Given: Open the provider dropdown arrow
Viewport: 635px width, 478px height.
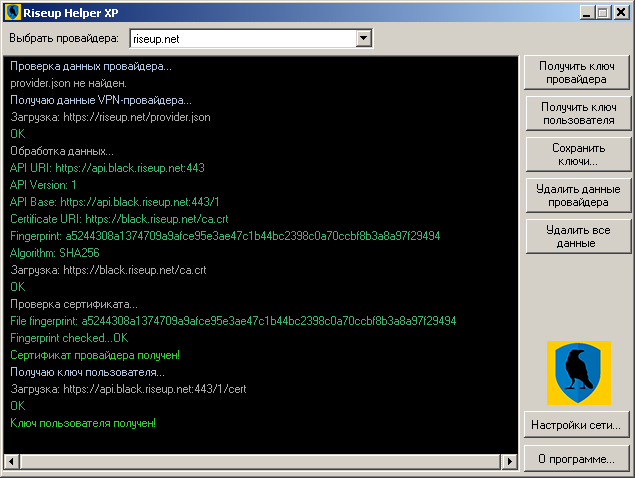Looking at the screenshot, I should [364, 38].
